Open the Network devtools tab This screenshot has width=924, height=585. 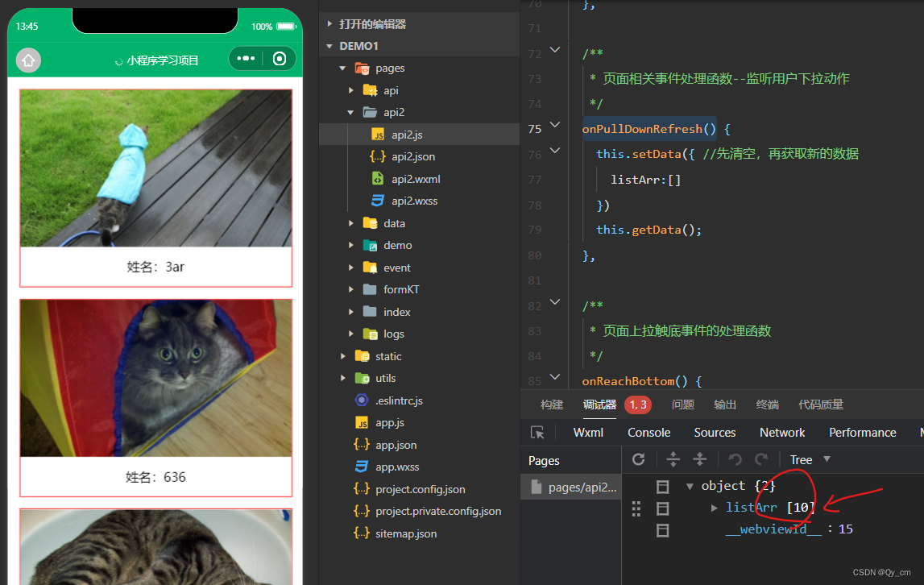tap(782, 432)
